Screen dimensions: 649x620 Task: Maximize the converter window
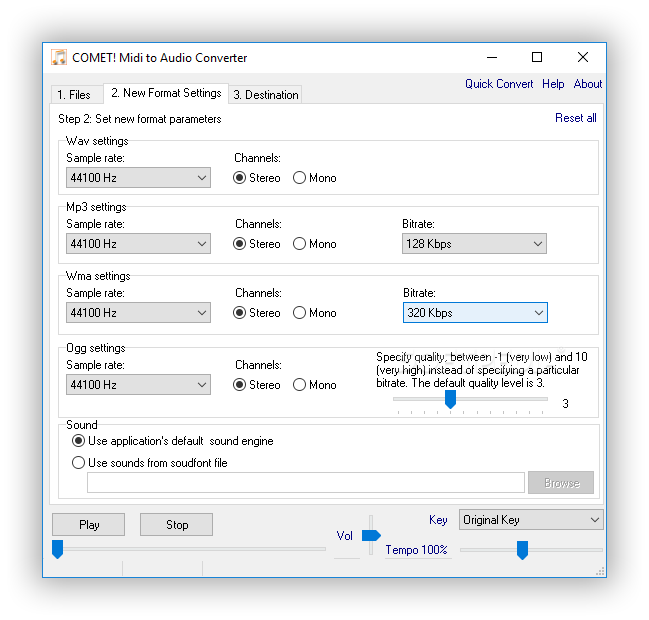[537, 58]
